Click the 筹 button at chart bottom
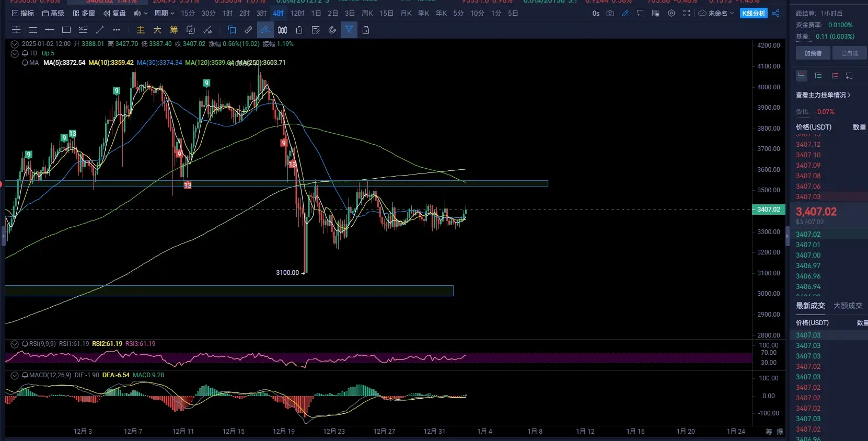Viewport: 868px width, 441px height. point(769,432)
